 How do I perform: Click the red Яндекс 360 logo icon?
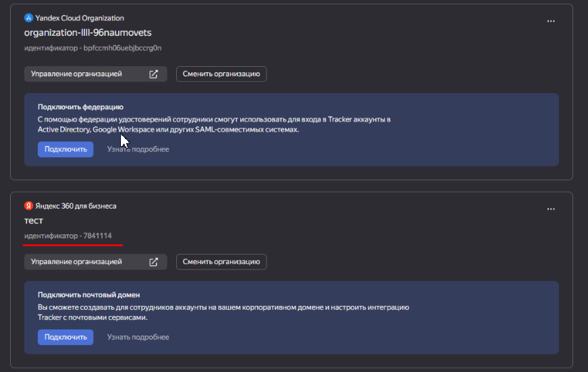pyautogui.click(x=28, y=206)
